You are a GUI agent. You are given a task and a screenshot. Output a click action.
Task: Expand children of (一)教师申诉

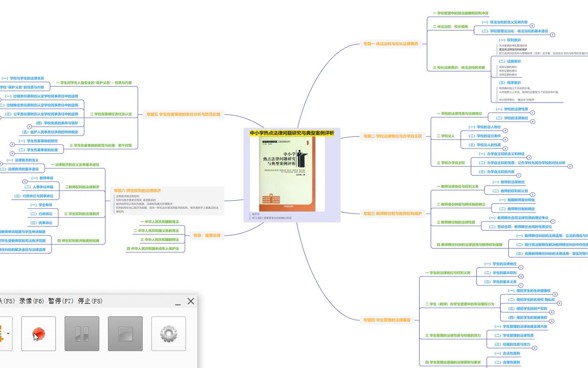pyautogui.click(x=25, y=181)
